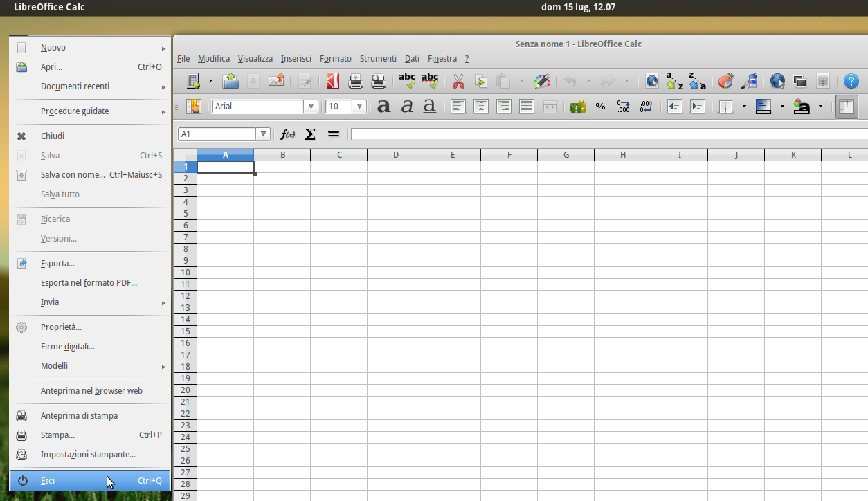Choose Esci from the File menu
This screenshot has width=868, height=501.
tap(90, 481)
